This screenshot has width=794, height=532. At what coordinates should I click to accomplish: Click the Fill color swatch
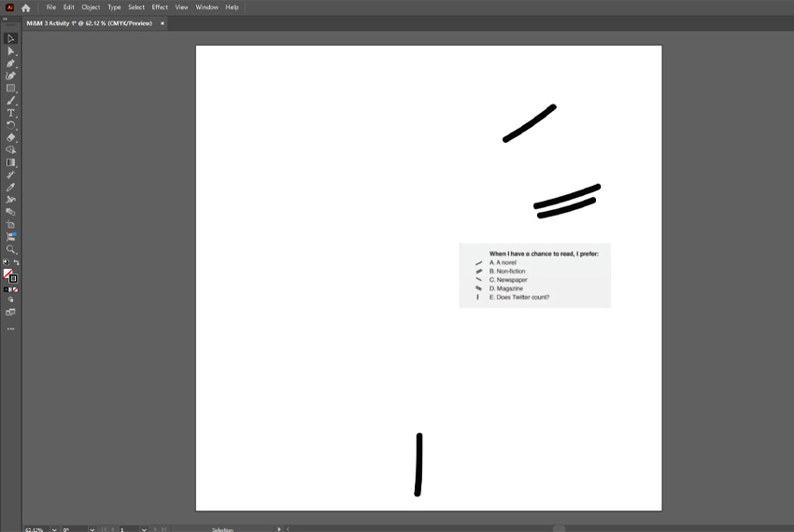pyautogui.click(x=8, y=273)
